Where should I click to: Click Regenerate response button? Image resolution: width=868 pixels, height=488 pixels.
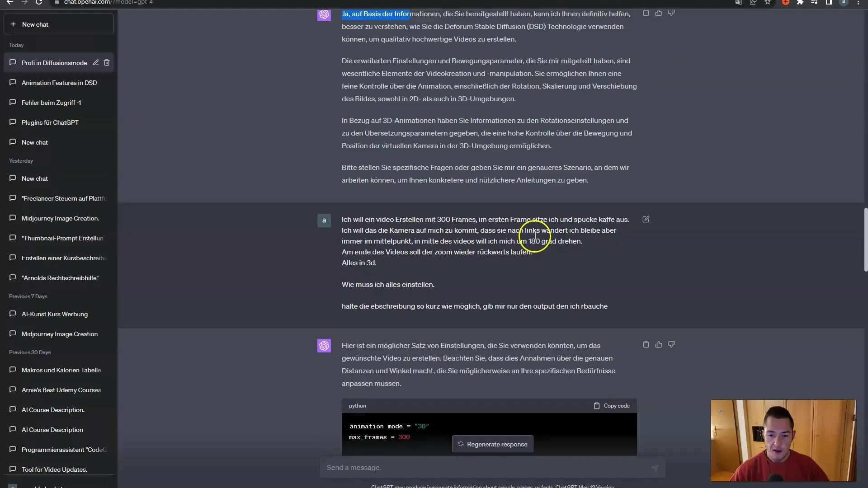pyautogui.click(x=493, y=444)
